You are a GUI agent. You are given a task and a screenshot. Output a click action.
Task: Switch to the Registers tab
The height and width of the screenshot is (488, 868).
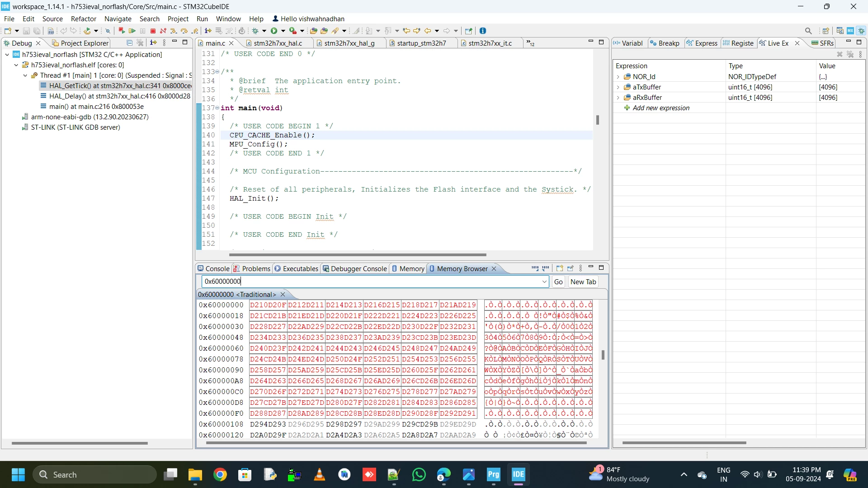(x=738, y=43)
